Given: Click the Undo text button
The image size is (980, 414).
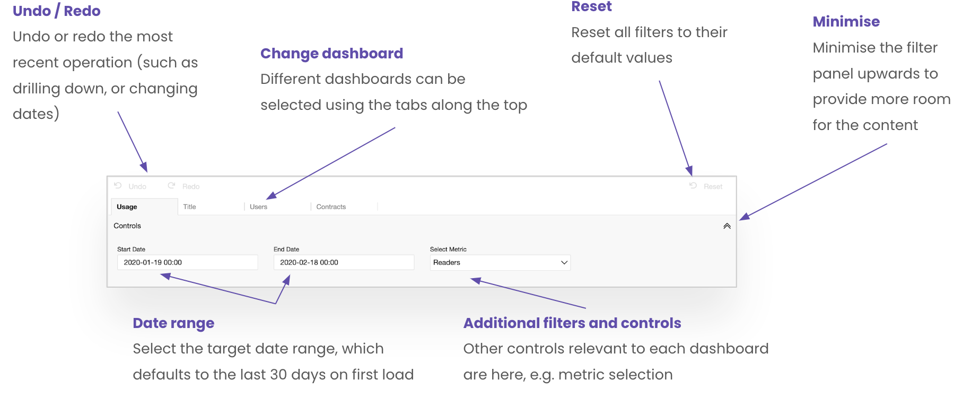Looking at the screenshot, I should tap(137, 187).
